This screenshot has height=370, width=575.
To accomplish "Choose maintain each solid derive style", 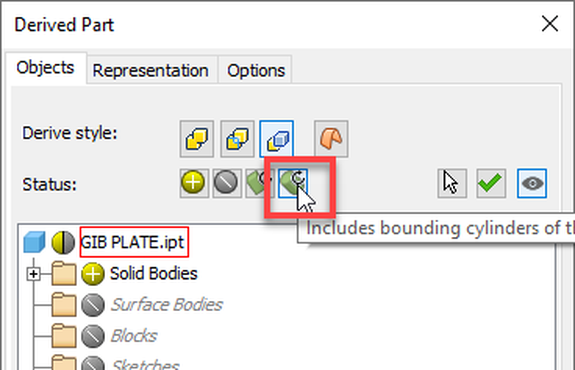I will pyautogui.click(x=277, y=139).
